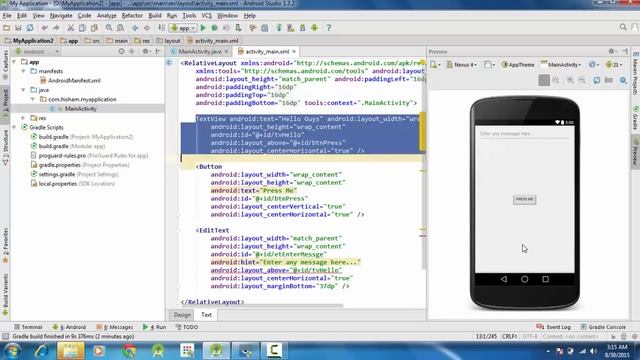Open the Refactor menu
The height and width of the screenshot is (360, 640).
(x=132, y=16)
